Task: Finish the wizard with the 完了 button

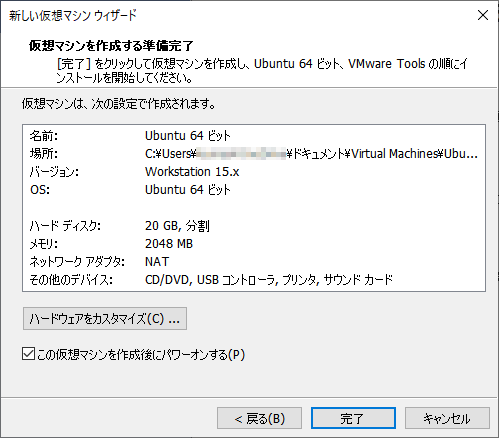Action: (x=353, y=418)
